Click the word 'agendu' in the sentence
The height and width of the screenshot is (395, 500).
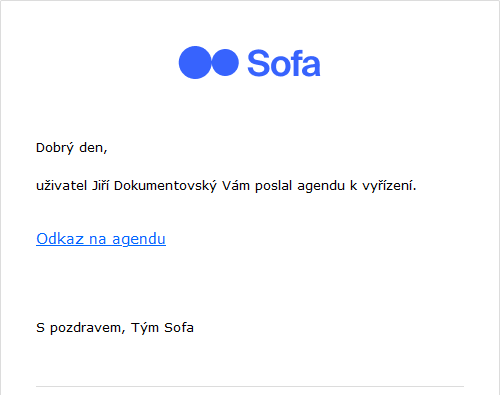coord(321,186)
